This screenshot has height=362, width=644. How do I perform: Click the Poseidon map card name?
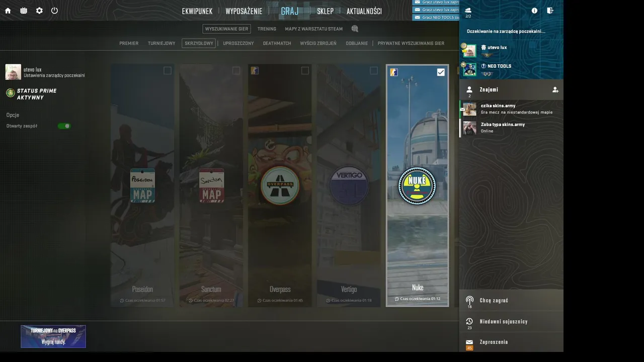[x=142, y=289]
